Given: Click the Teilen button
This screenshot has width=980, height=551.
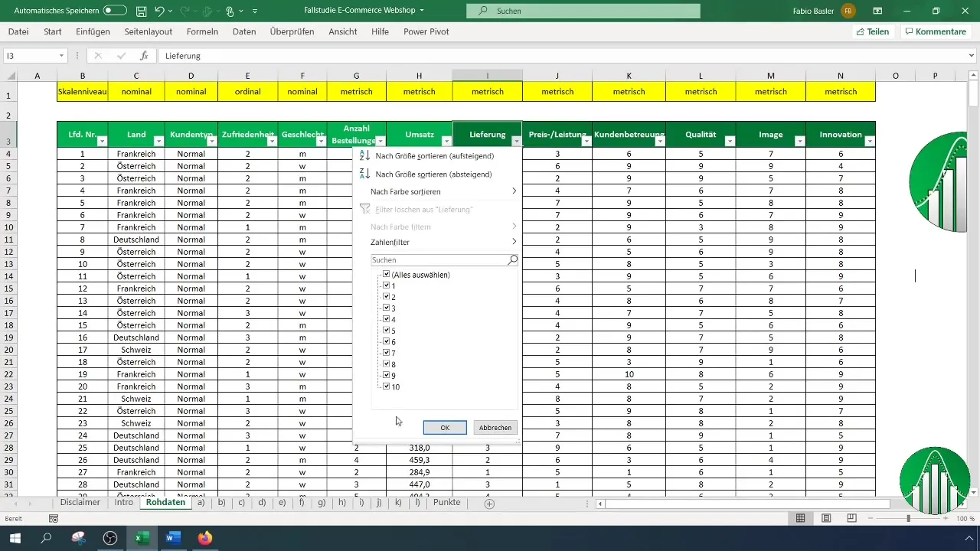Looking at the screenshot, I should (x=873, y=31).
